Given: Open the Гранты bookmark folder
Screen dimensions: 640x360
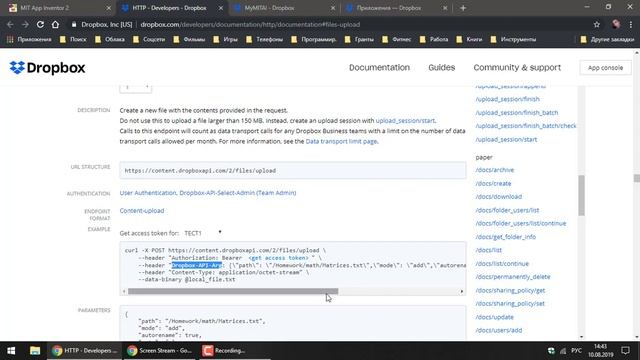Looking at the screenshot, I should 359,40.
